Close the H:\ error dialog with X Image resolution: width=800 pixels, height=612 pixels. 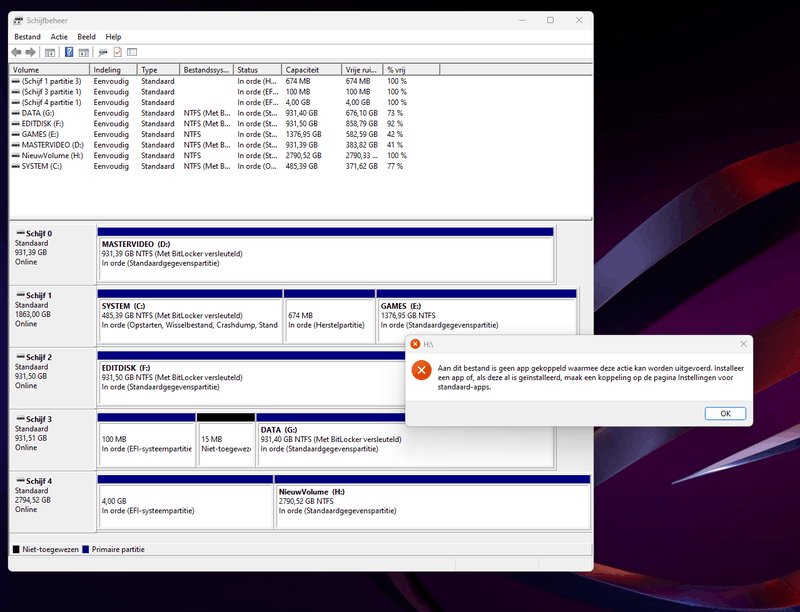click(x=742, y=344)
